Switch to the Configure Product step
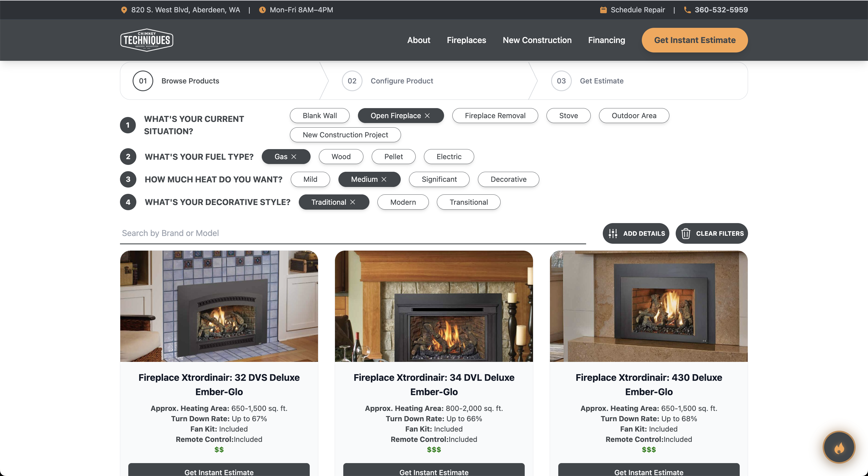 click(402, 81)
